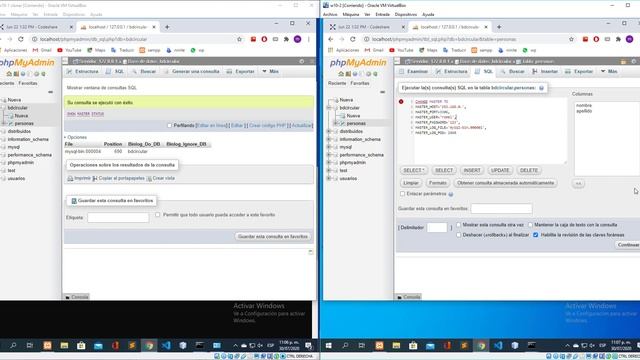Click Continuar button
Screen dimensions: 640x360
click(x=628, y=245)
